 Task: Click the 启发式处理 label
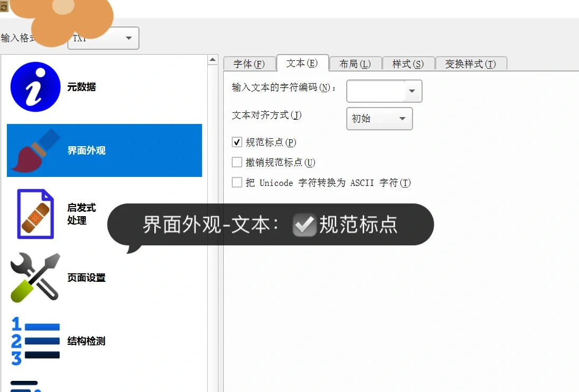pyautogui.click(x=82, y=214)
